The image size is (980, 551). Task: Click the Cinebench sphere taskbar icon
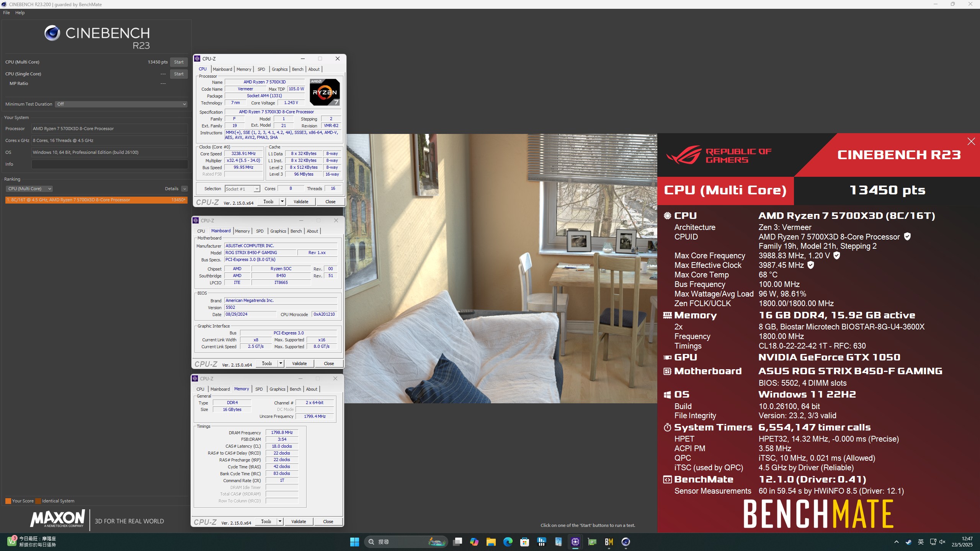(x=626, y=542)
